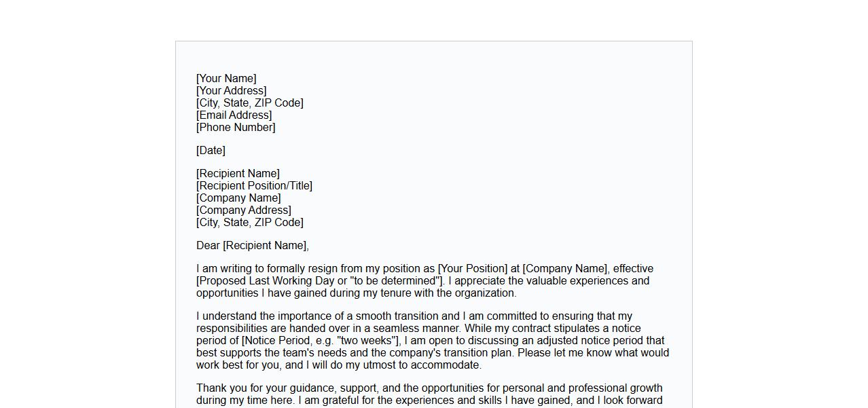Click the [Recipient Position/Title] placeholder
Image resolution: width=868 pixels, height=408 pixels.
pos(254,186)
